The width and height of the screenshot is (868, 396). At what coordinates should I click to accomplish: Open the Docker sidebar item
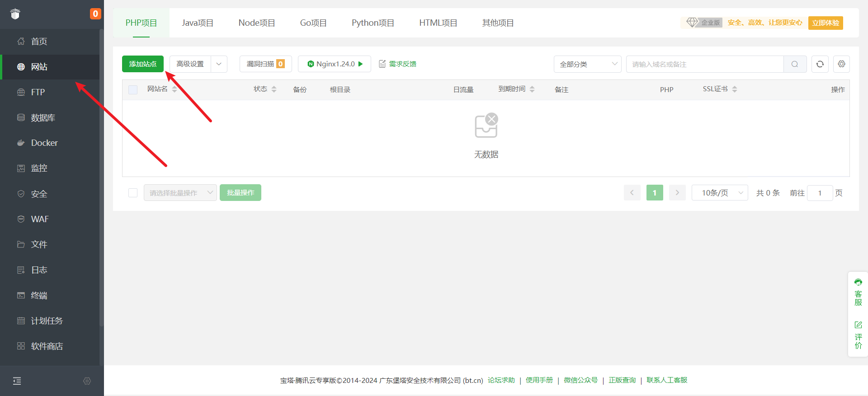(x=50, y=143)
